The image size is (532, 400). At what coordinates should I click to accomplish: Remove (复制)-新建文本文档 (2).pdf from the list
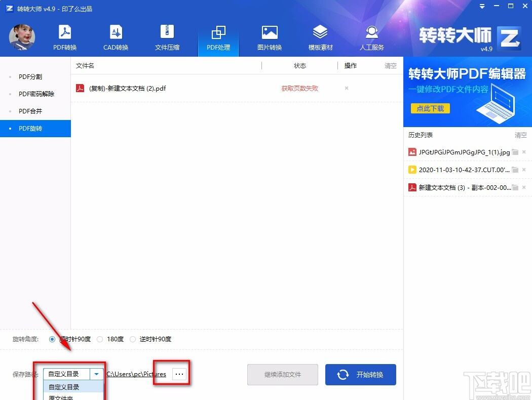[x=347, y=88]
